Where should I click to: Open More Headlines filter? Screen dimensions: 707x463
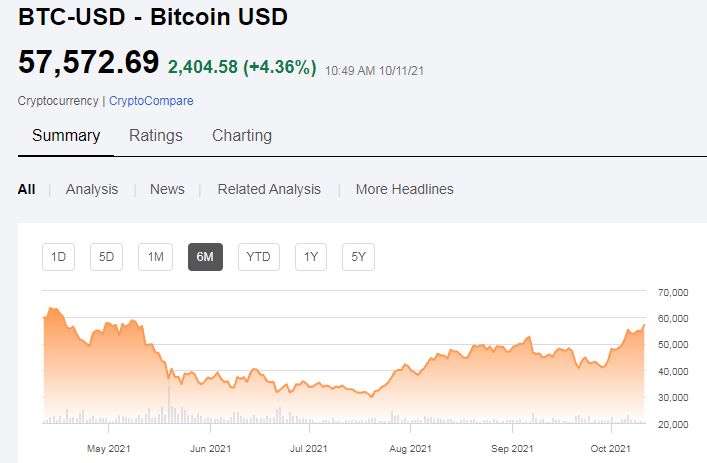point(404,189)
